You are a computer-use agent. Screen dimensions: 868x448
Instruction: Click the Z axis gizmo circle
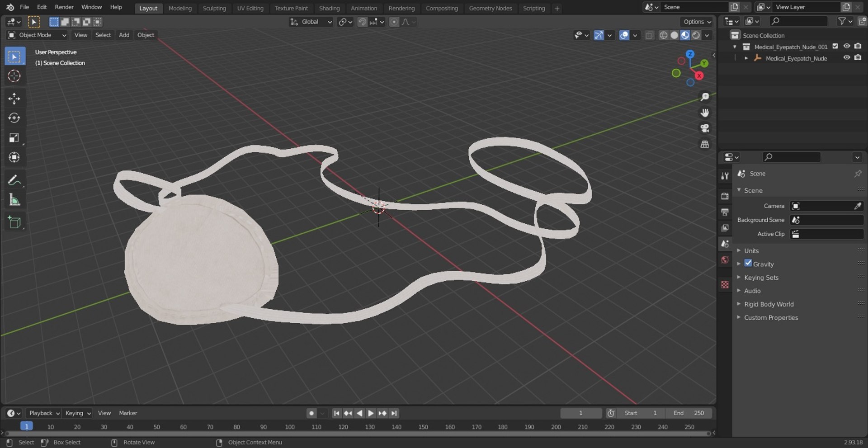pos(690,54)
